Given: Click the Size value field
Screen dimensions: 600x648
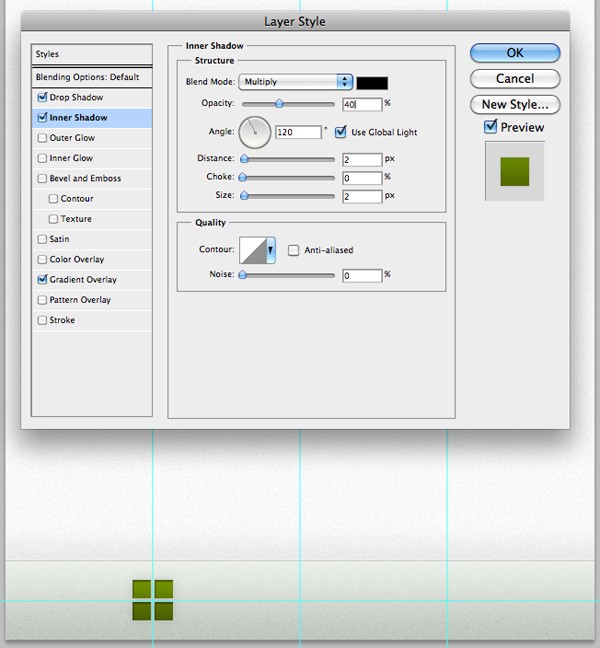Looking at the screenshot, I should pyautogui.click(x=362, y=196).
